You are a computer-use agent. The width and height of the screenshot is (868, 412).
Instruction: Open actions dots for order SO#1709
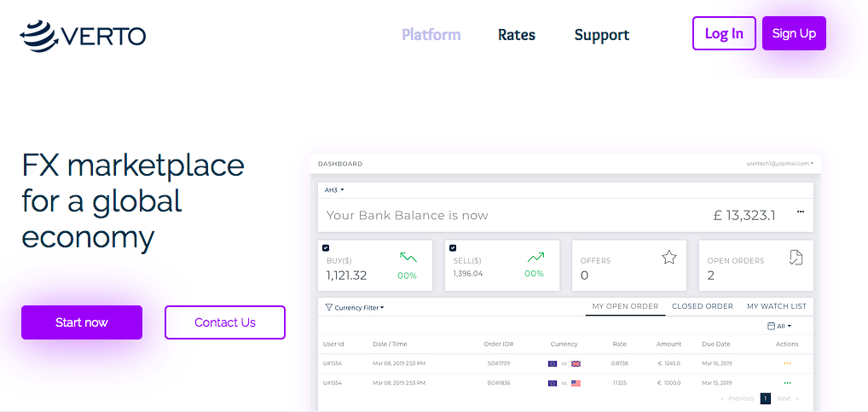click(787, 364)
